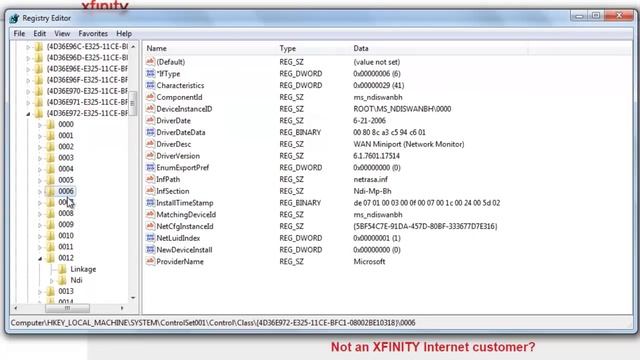
Task: Click the string icon beside InfSection
Action: (151, 191)
